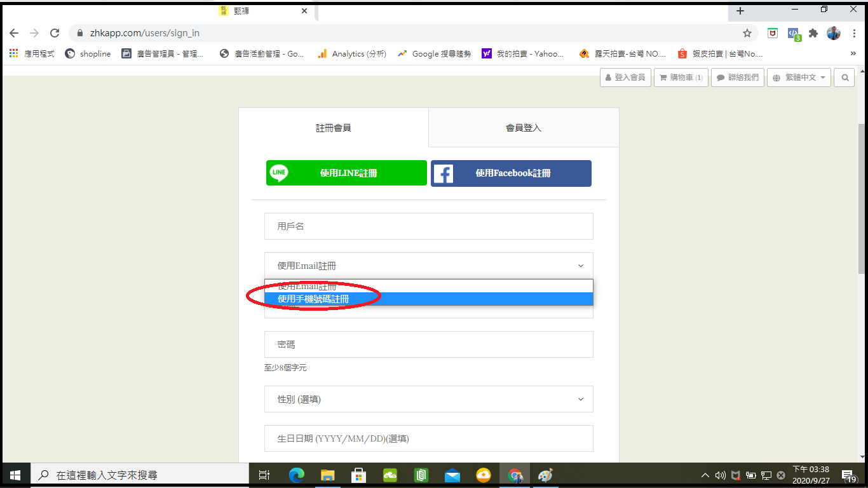Click the page vertical scrollbar
The height and width of the screenshot is (488, 868).
862,197
